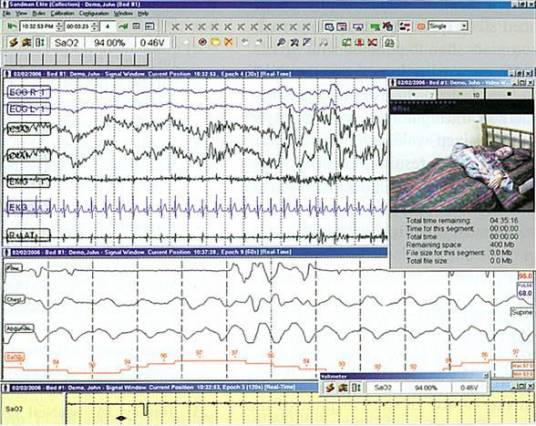This screenshot has width=536, height=426.
Task: Click the stop square button in video window
Action: pos(509,94)
